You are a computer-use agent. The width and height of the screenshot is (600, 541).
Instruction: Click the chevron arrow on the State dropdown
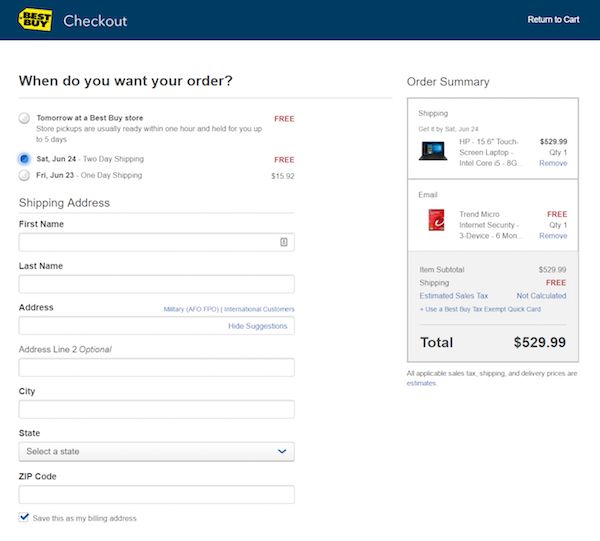(x=282, y=451)
